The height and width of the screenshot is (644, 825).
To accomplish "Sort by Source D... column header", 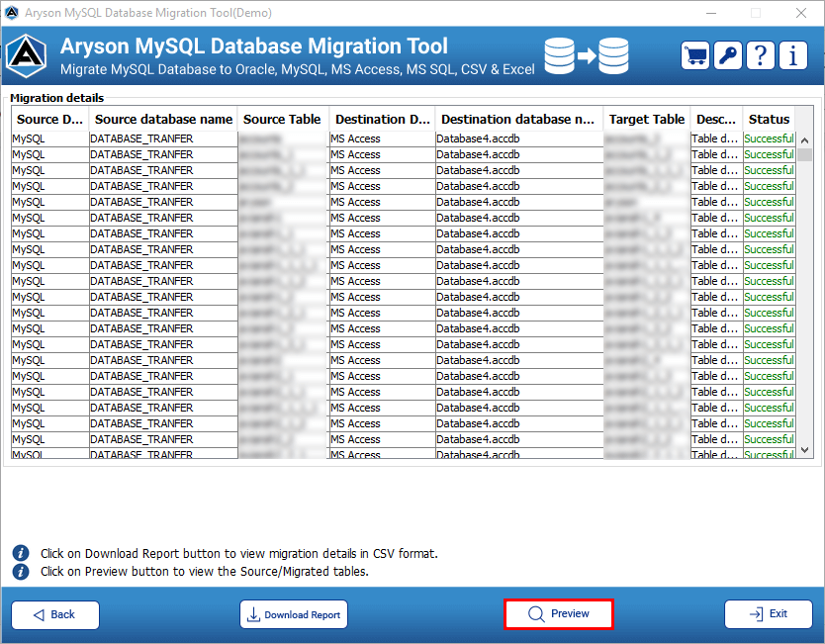I will tap(50, 120).
